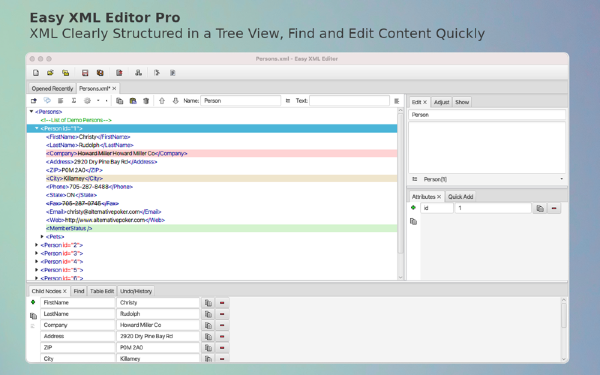Open the Find tab in bottom panel
The height and width of the screenshot is (375, 600).
point(79,291)
